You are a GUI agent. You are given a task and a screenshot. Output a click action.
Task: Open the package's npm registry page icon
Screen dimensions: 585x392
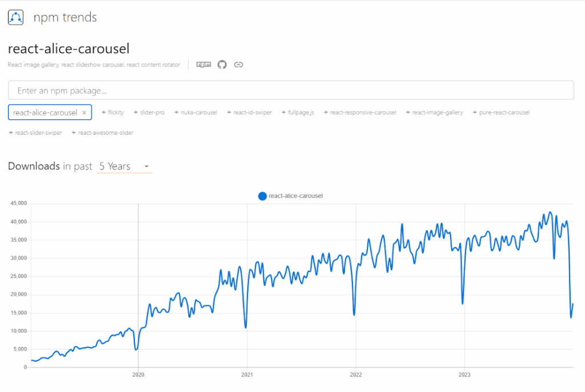203,64
